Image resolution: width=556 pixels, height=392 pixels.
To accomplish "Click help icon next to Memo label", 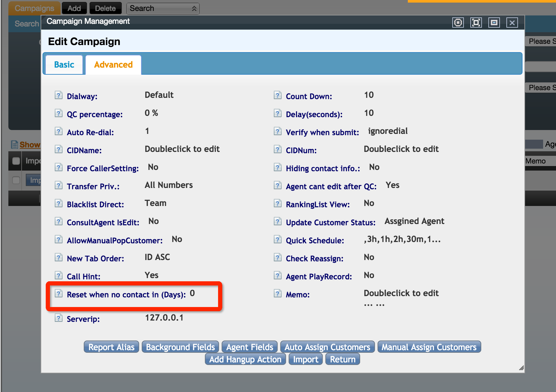I will (277, 294).
